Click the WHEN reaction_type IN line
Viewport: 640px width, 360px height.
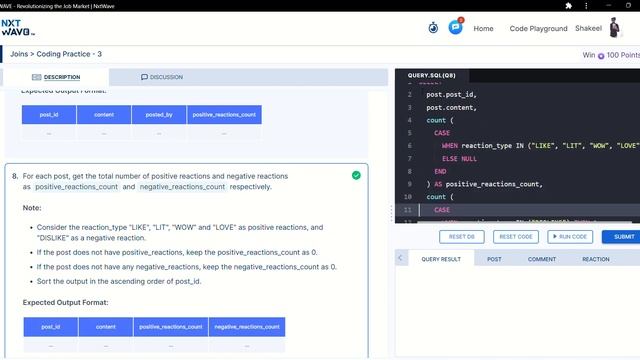[540, 146]
